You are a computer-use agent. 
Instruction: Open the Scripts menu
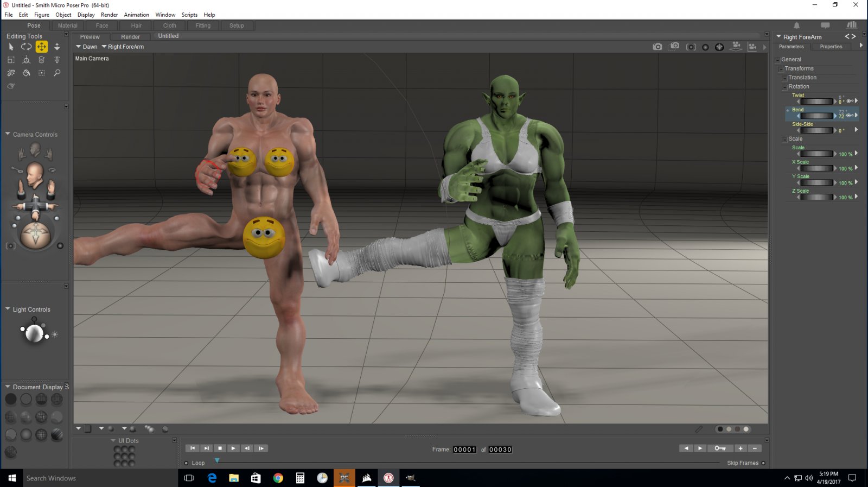pos(189,15)
